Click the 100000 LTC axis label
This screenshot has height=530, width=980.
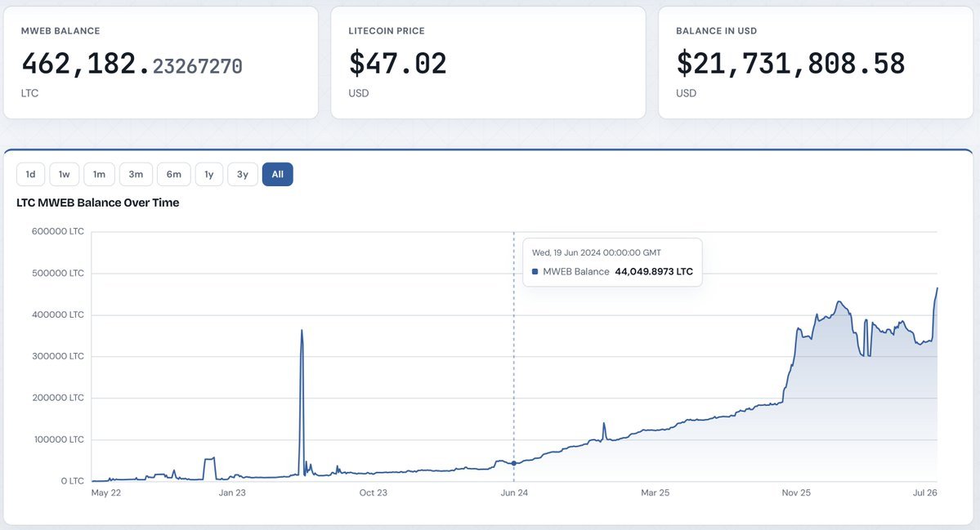[x=59, y=439]
